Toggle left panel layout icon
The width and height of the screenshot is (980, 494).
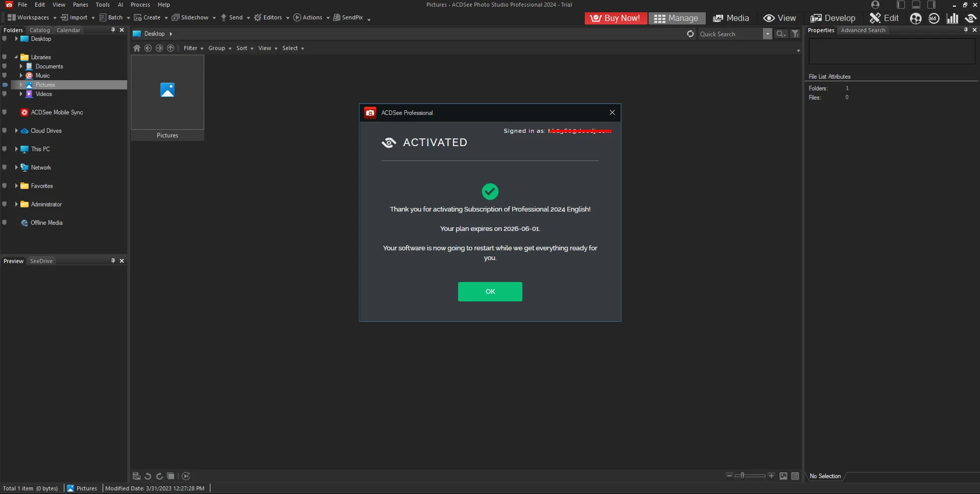pyautogui.click(x=901, y=5)
